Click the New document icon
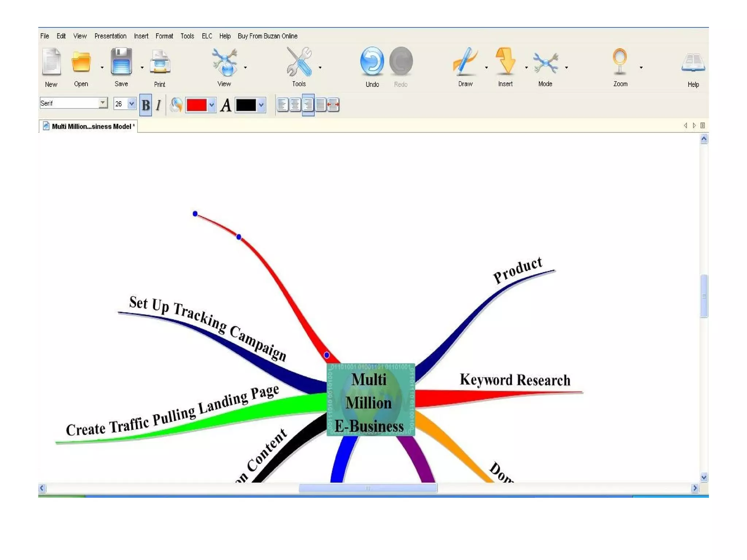The image size is (747, 560). (x=51, y=62)
